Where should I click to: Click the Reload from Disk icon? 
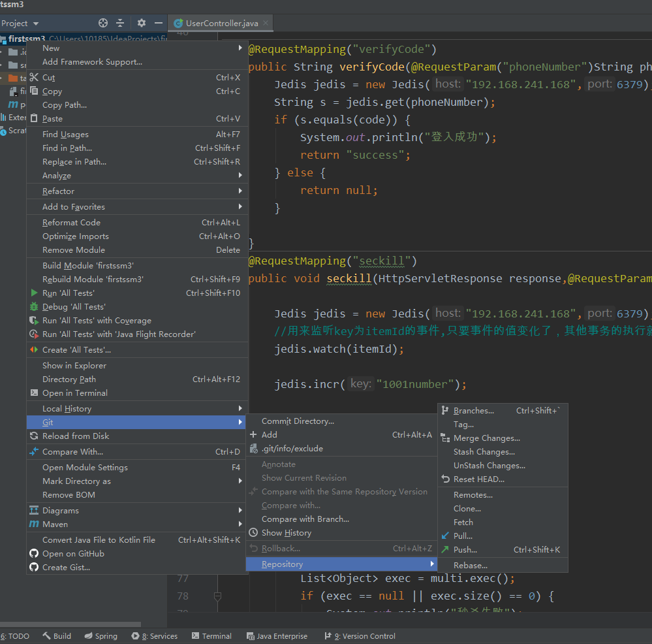(x=35, y=436)
